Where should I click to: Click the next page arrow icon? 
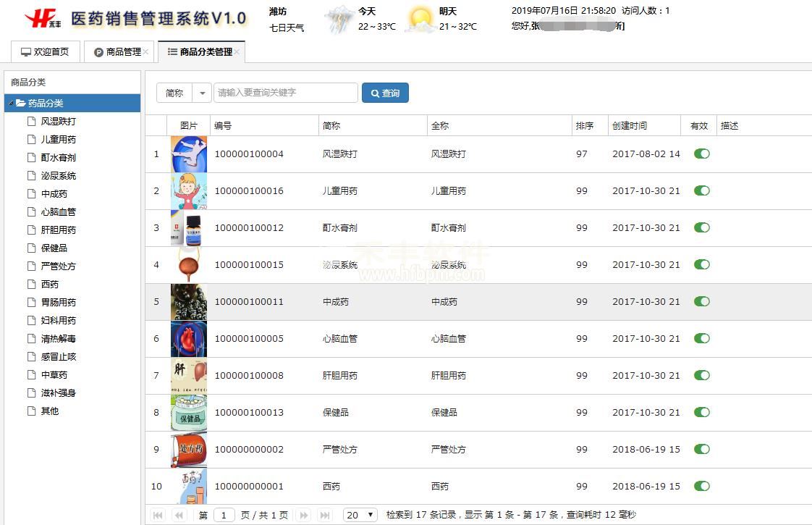coord(304,515)
